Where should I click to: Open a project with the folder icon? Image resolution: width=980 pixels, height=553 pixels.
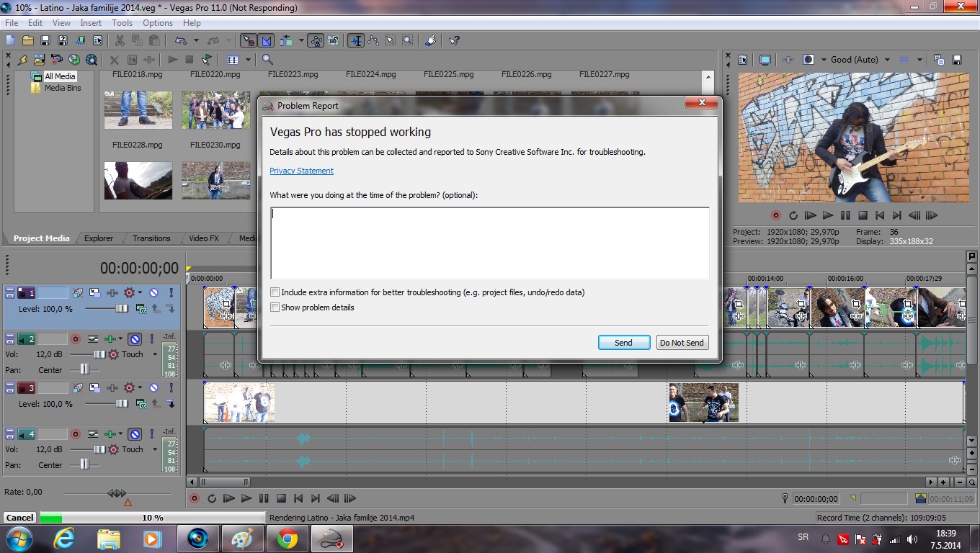pyautogui.click(x=28, y=40)
